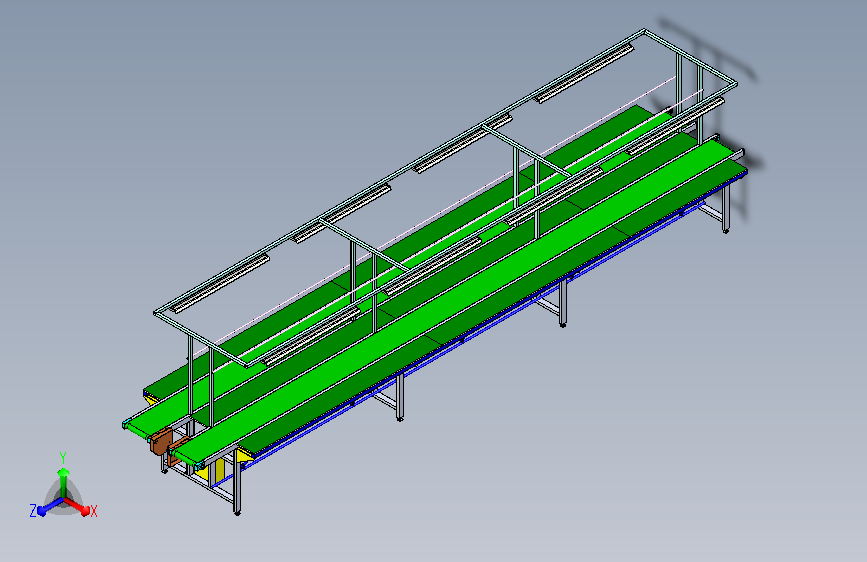Select the brown motor housing at the conveyor end

click(160, 441)
